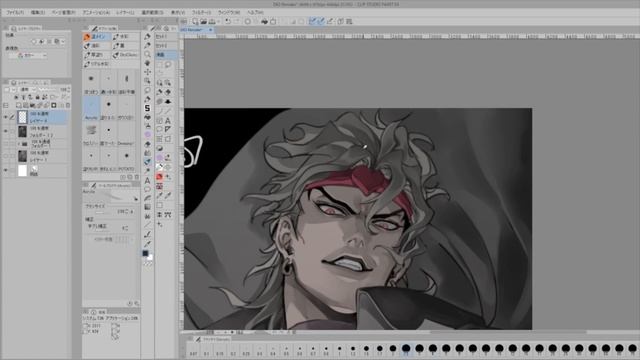
Task: Click New raster layer icon in Layer panel
Action: 19,105
